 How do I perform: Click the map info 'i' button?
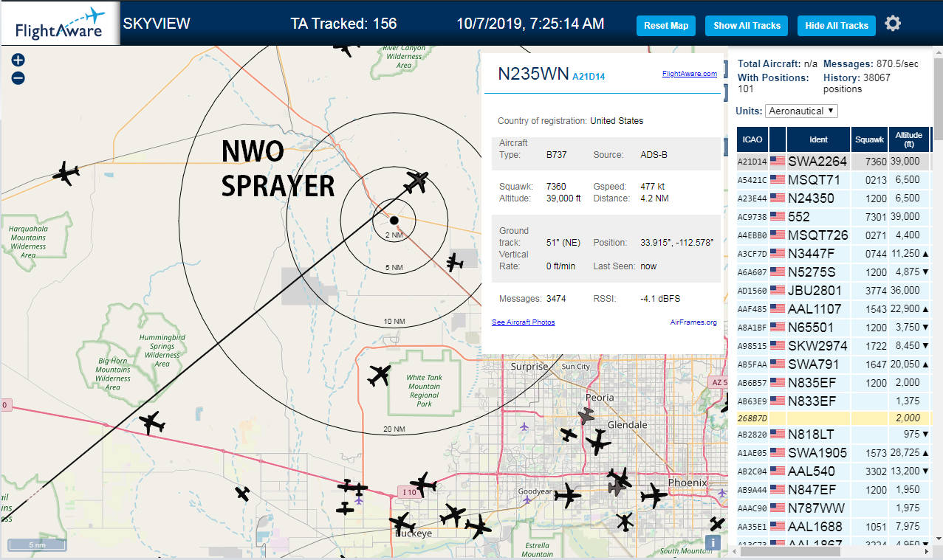tap(713, 542)
